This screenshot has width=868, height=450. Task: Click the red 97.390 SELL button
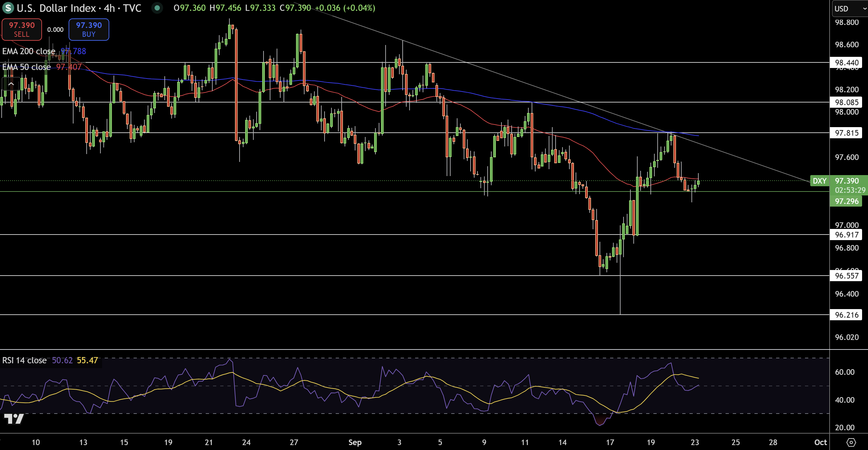click(x=22, y=29)
